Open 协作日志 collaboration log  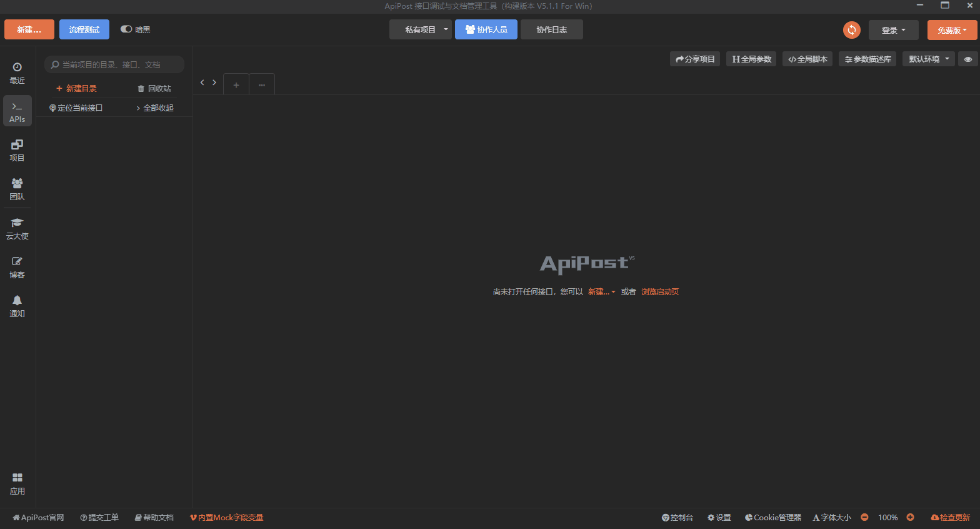point(552,29)
